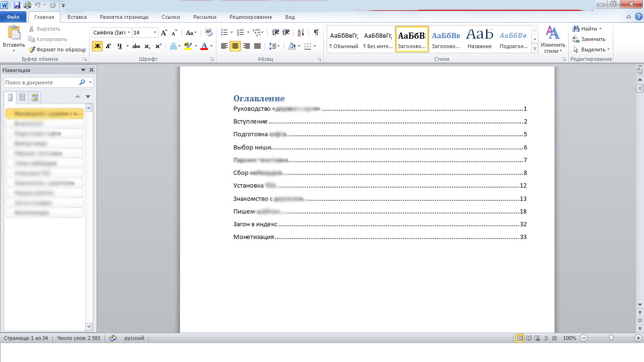
Task: Apply red font color A
Action: coord(204,46)
